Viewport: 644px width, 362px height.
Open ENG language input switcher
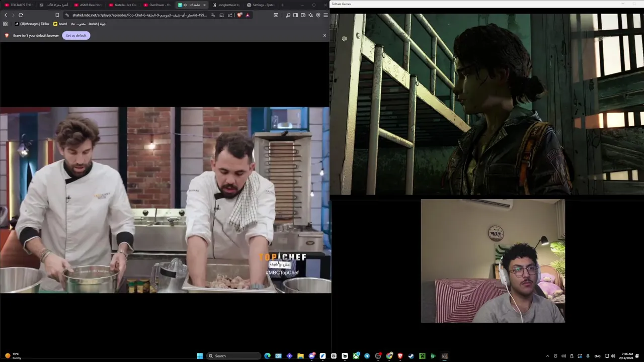tap(597, 356)
